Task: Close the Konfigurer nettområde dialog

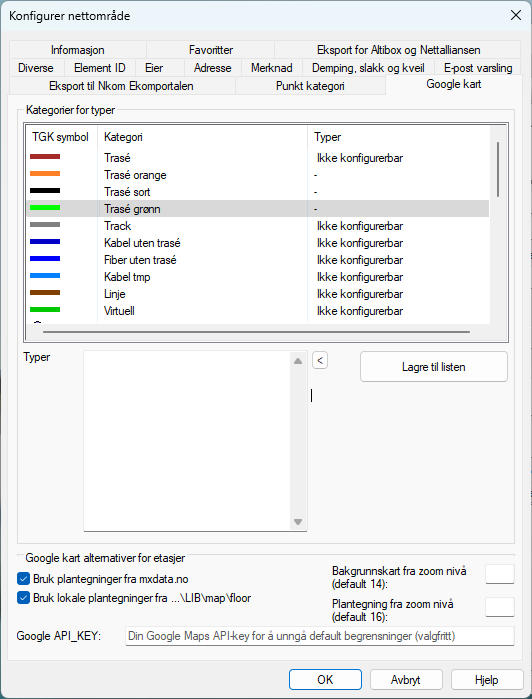Action: (516, 16)
